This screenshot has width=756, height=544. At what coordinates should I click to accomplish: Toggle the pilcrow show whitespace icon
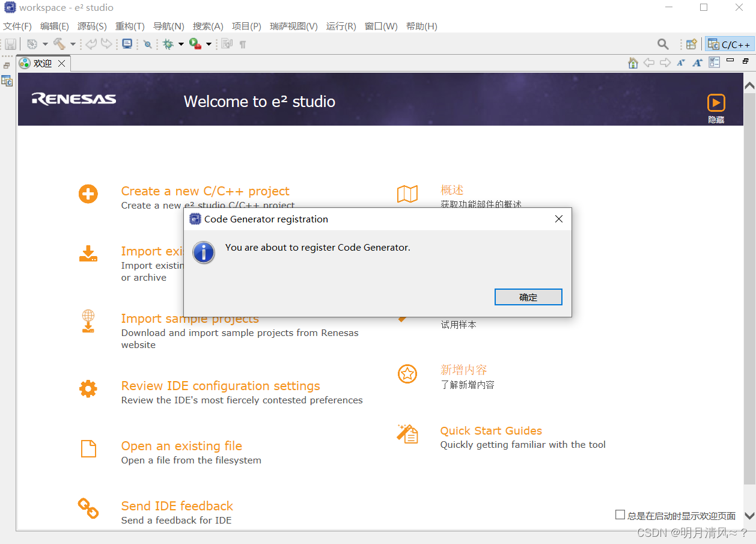click(243, 44)
